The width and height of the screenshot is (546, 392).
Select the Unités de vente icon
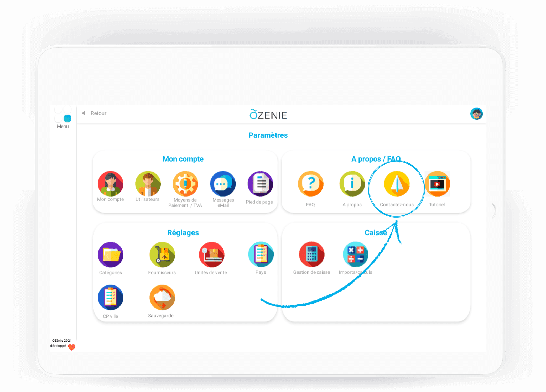click(212, 255)
